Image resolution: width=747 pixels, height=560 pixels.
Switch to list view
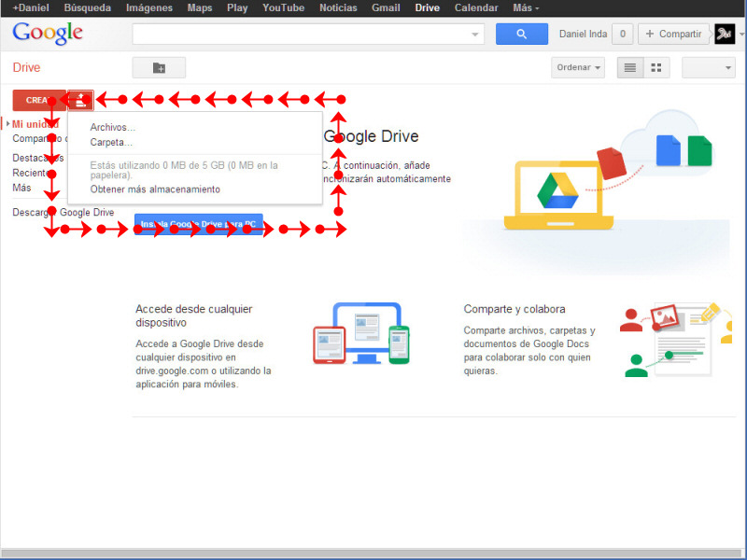point(629,67)
